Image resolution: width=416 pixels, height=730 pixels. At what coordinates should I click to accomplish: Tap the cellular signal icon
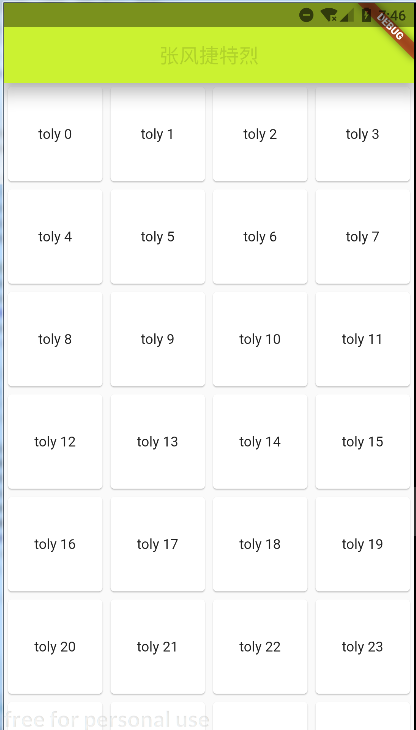click(x=347, y=15)
